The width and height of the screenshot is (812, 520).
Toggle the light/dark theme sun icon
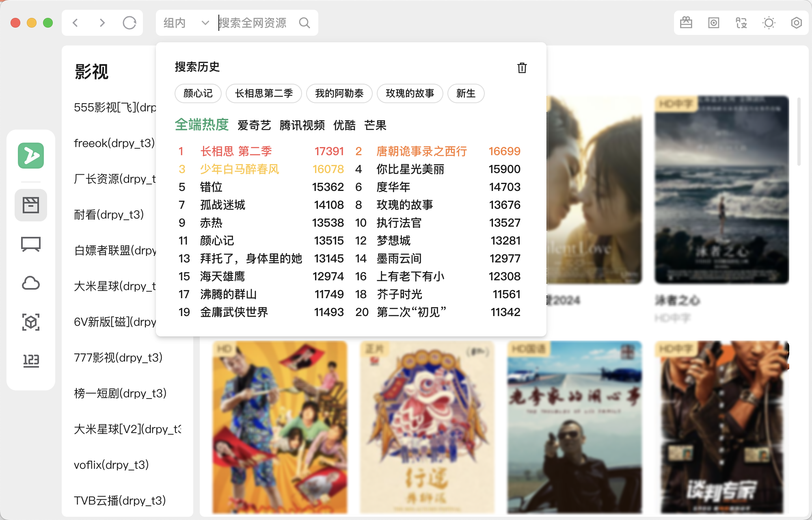coord(769,23)
